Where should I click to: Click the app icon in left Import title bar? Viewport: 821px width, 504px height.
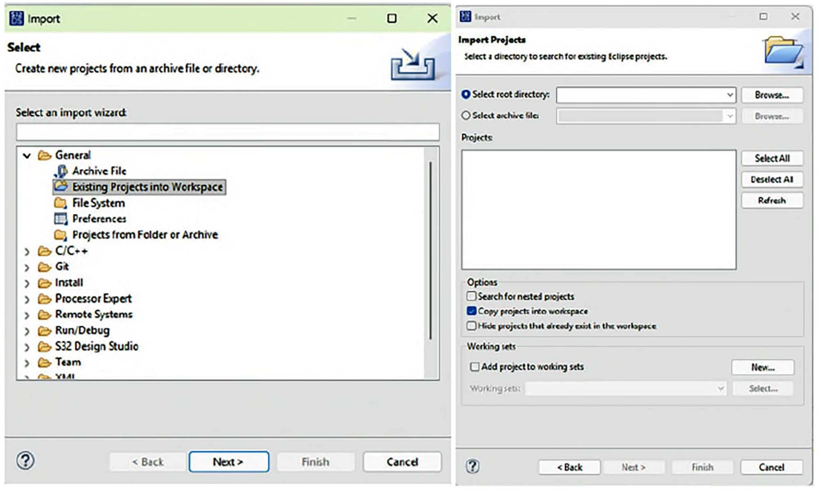tap(16, 18)
